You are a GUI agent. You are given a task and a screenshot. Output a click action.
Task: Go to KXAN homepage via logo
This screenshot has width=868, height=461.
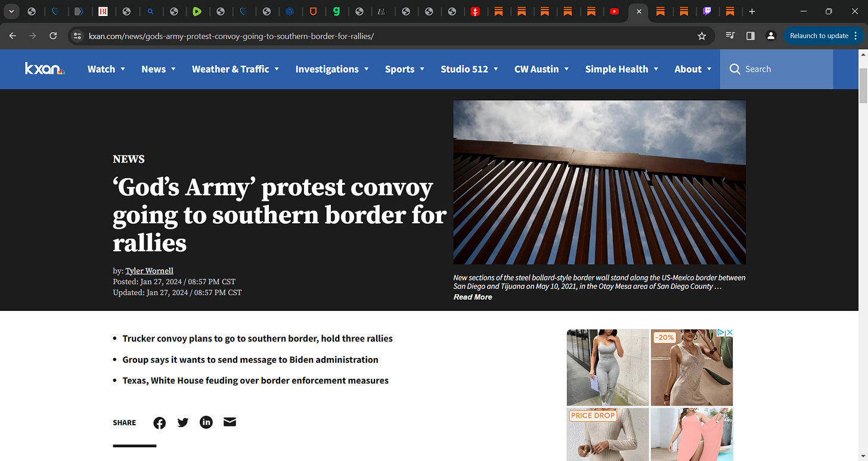pyautogui.click(x=45, y=69)
